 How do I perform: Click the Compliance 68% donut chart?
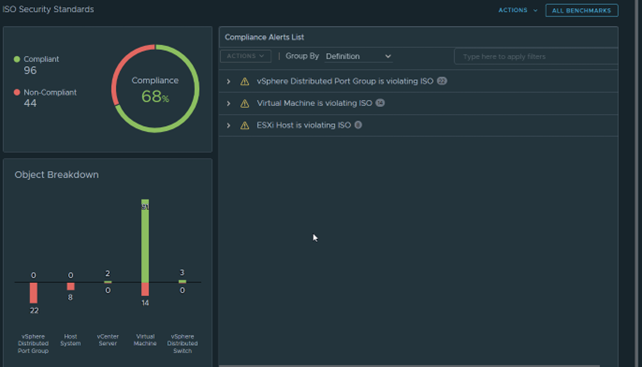[x=155, y=88]
